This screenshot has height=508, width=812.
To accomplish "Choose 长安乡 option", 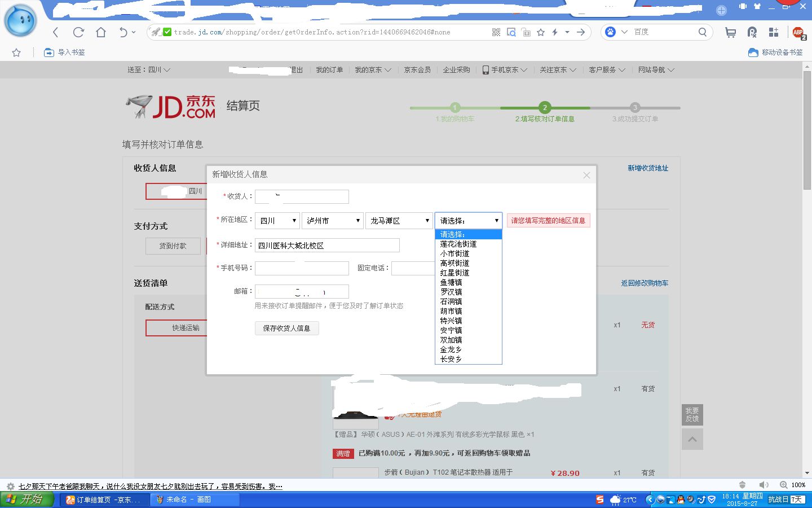I will (x=468, y=359).
